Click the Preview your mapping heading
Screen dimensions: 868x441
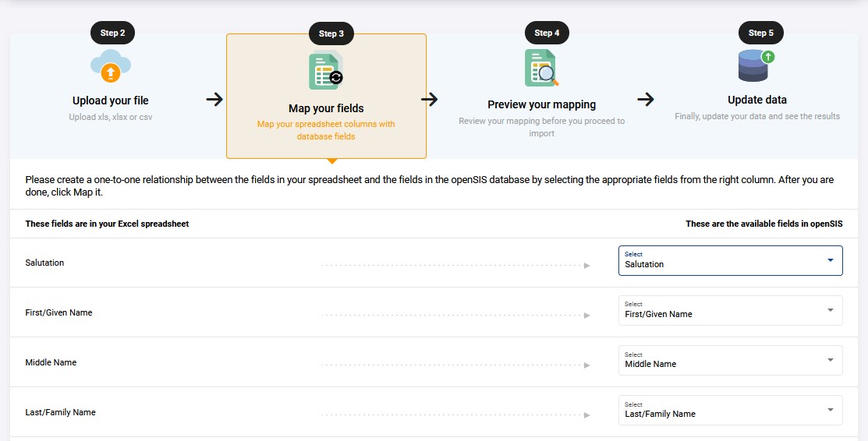[x=542, y=104]
